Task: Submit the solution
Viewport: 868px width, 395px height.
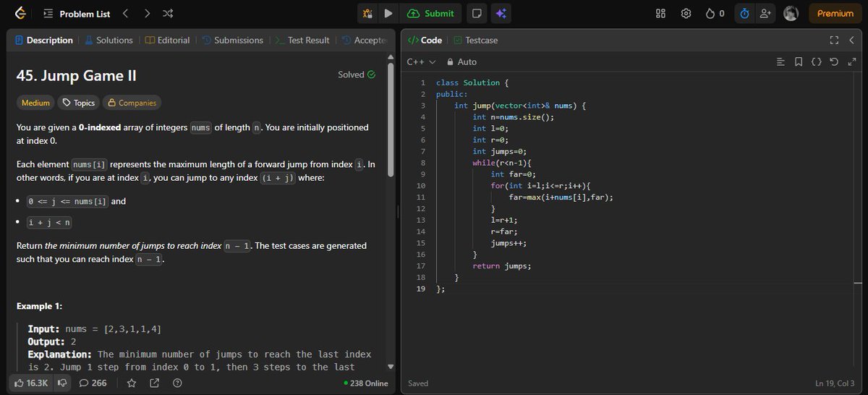Action: [x=431, y=13]
